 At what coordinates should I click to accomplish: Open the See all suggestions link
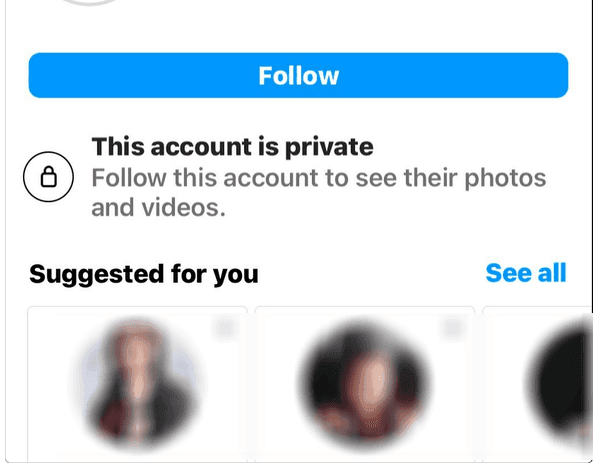(x=526, y=273)
